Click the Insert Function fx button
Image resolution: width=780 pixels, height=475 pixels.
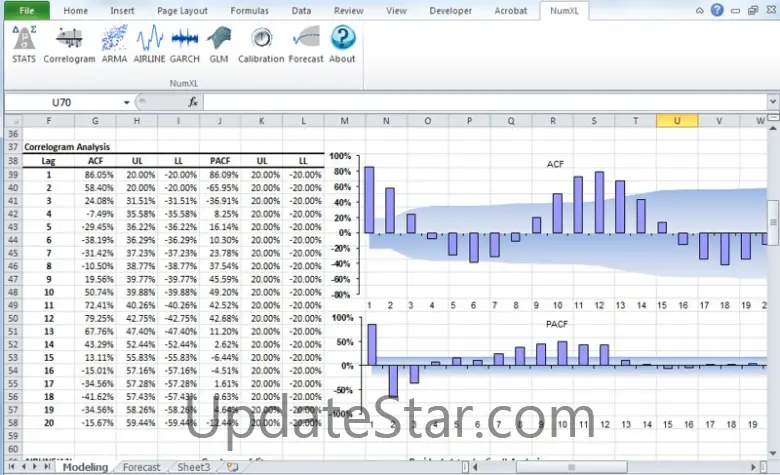[x=193, y=102]
